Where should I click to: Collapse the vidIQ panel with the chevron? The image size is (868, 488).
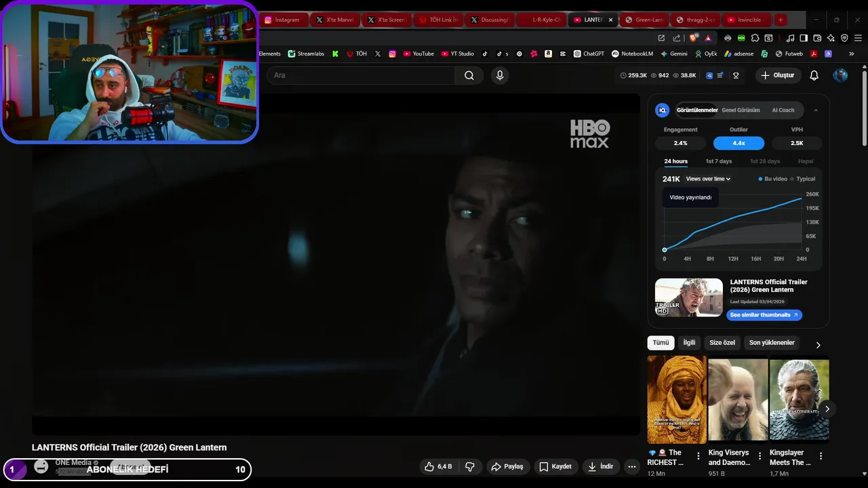click(816, 110)
